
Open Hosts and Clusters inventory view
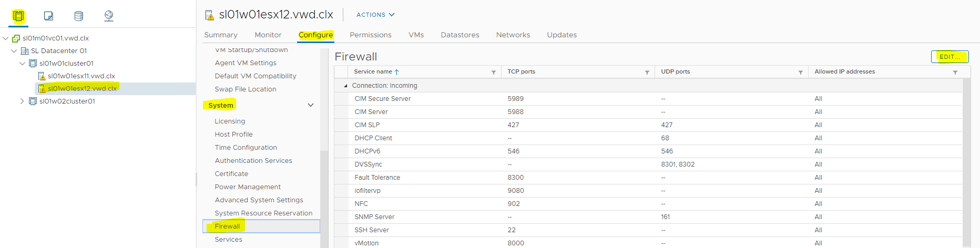pyautogui.click(x=18, y=16)
